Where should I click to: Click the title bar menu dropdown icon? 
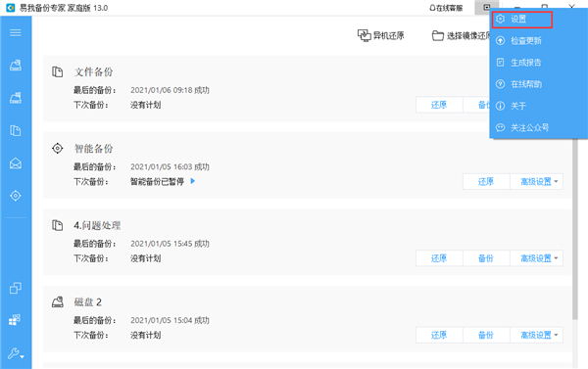tap(486, 8)
